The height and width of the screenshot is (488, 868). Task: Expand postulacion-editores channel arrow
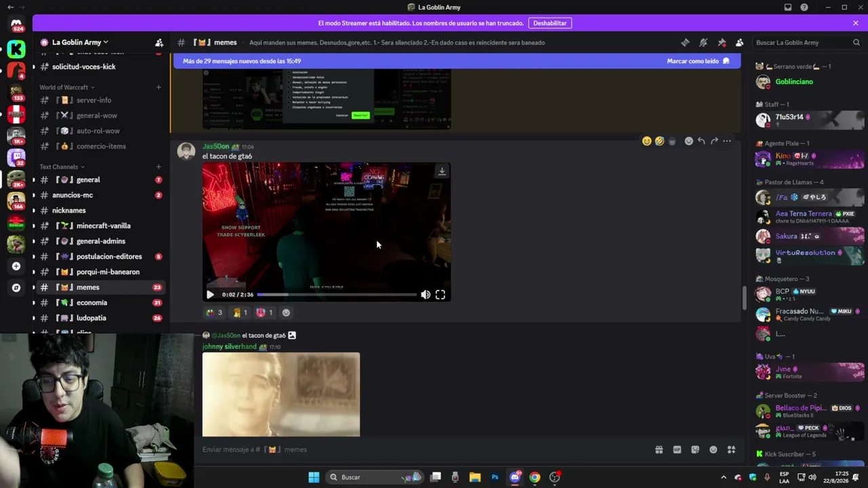[x=34, y=257]
